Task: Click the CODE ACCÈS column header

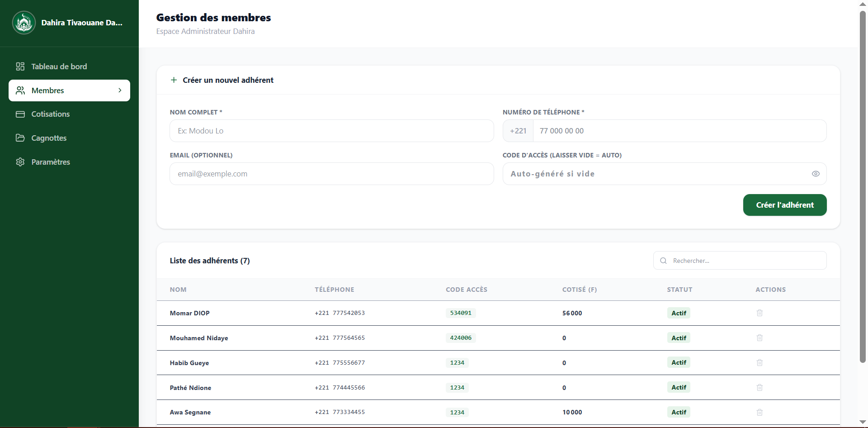Action: pyautogui.click(x=467, y=290)
